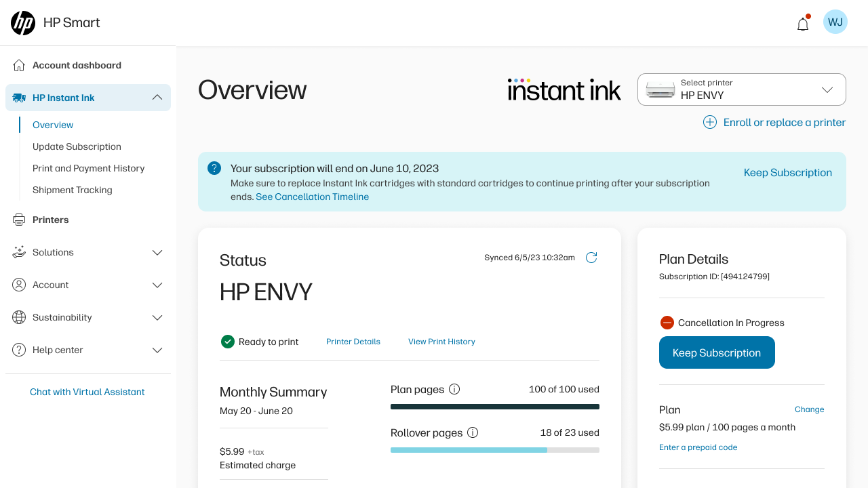Open the Select printer dropdown
This screenshot has height=488, width=868.
click(742, 89)
